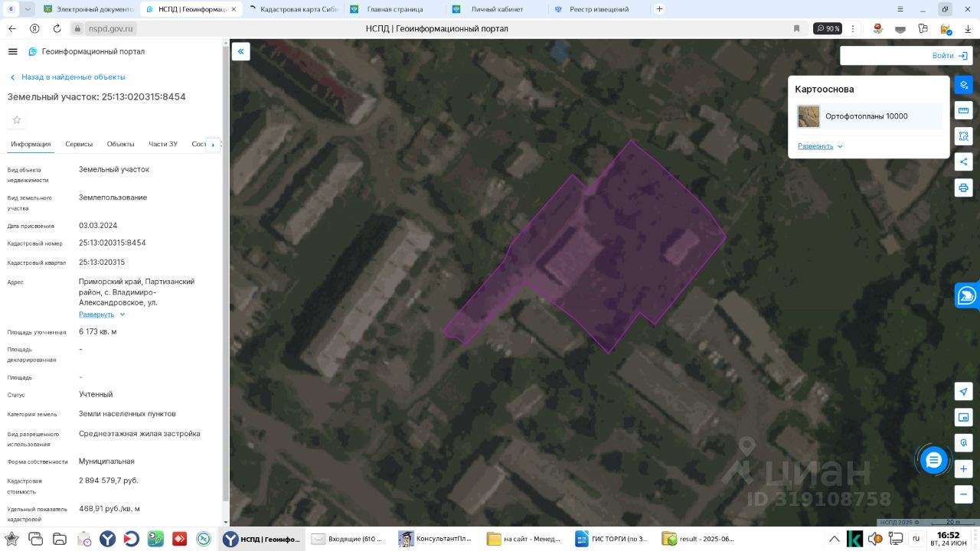Collapse the left info panel with the double-arrow button
The height and width of the screenshot is (551, 980).
[x=240, y=51]
